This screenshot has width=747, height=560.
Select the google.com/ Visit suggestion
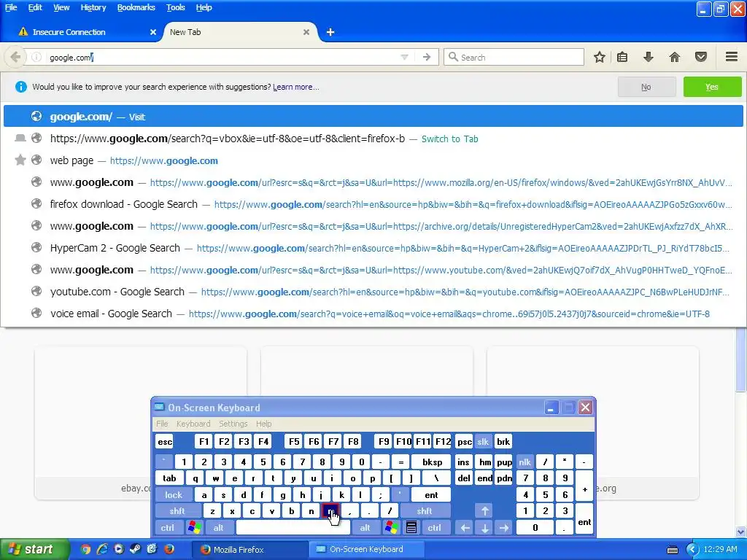pos(373,117)
